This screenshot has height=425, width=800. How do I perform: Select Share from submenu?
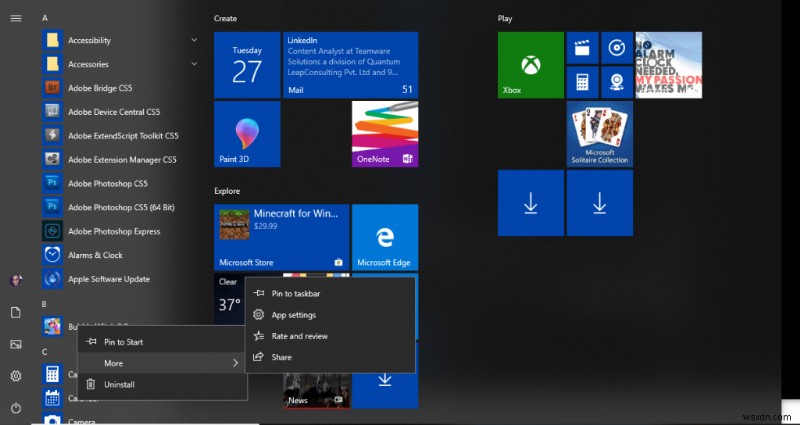coord(330,357)
